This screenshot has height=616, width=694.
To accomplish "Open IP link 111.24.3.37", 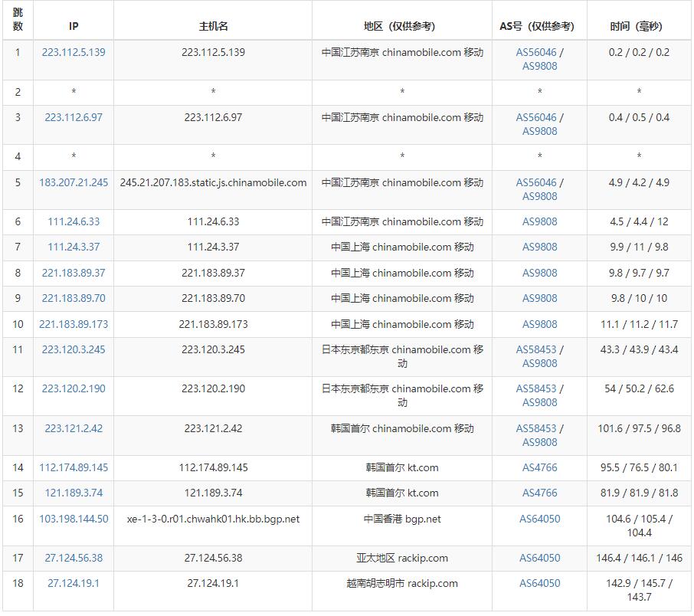I will click(x=74, y=247).
